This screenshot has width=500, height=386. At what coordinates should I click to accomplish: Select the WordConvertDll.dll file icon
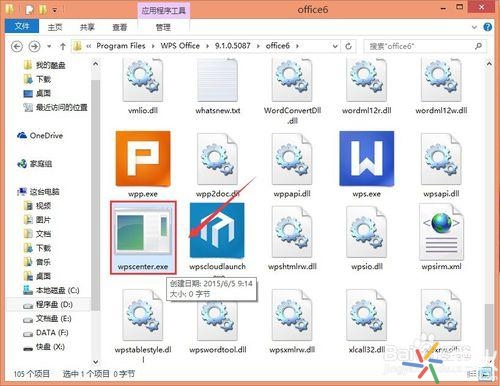coord(292,80)
